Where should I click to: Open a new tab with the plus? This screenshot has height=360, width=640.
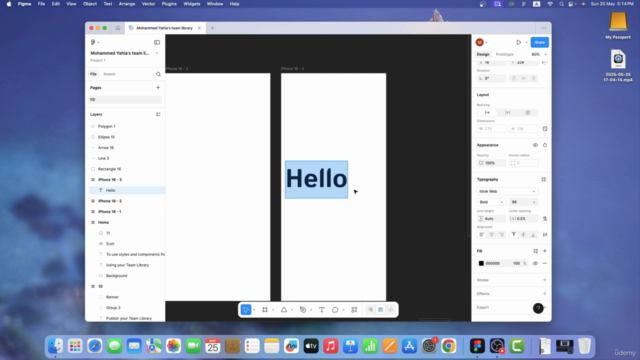point(212,28)
